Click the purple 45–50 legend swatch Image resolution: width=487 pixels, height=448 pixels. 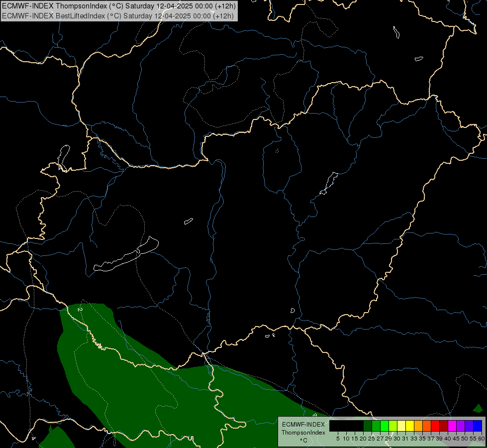click(461, 426)
